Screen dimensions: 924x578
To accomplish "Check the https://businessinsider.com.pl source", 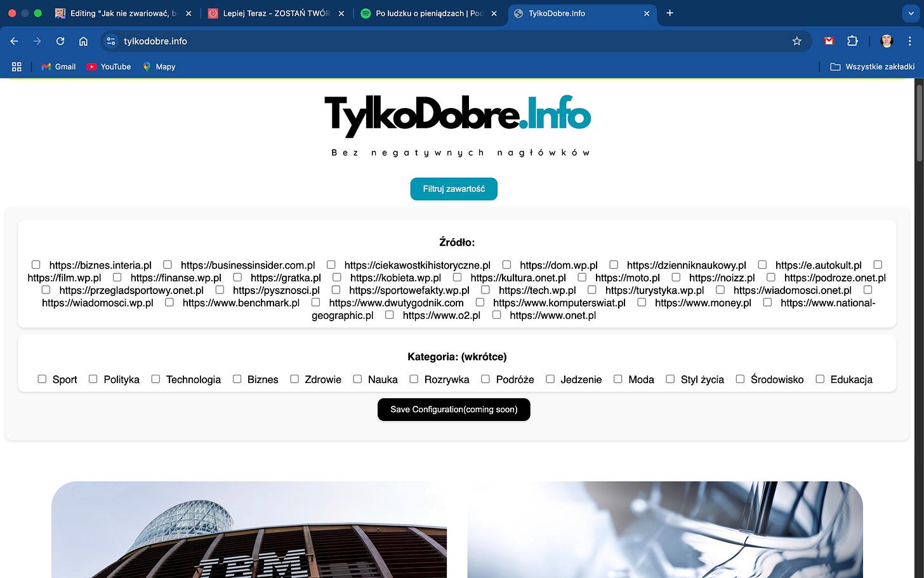I will 168,264.
